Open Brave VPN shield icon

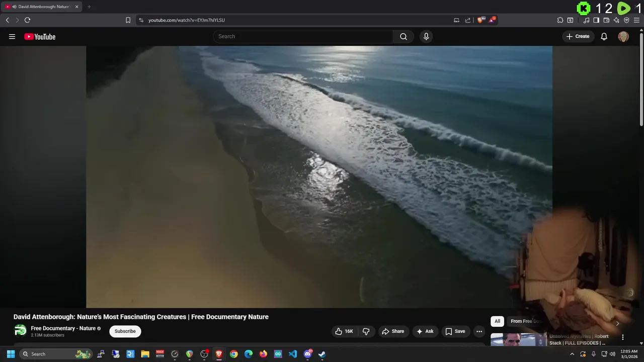[x=626, y=20]
